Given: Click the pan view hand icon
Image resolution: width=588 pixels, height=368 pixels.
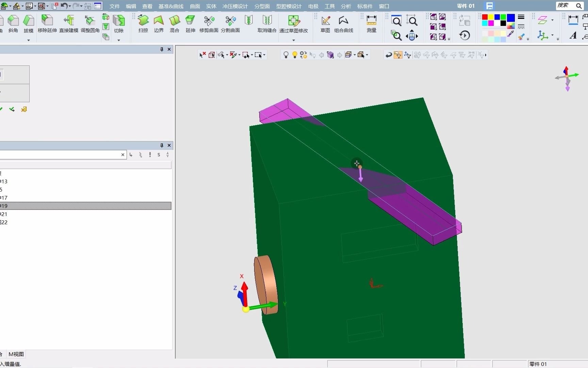Looking at the screenshot, I should [x=412, y=35].
